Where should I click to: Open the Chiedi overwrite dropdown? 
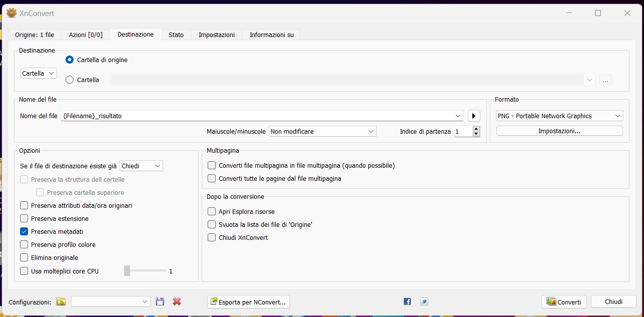pos(141,166)
